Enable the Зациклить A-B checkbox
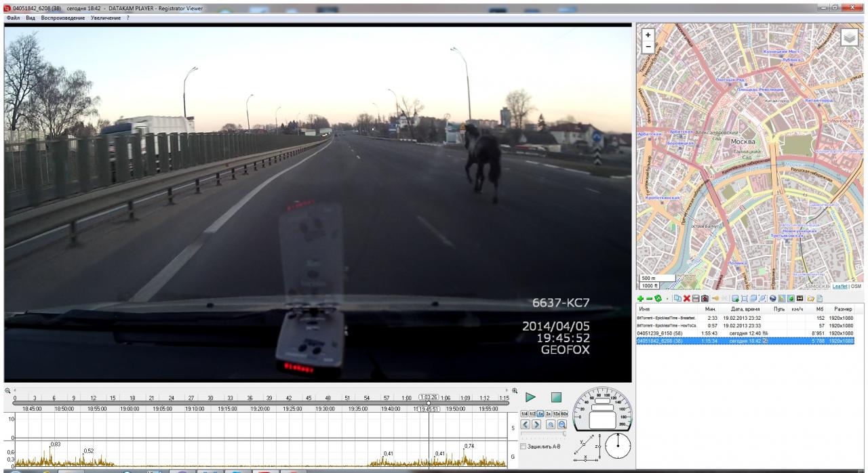 pos(523,447)
